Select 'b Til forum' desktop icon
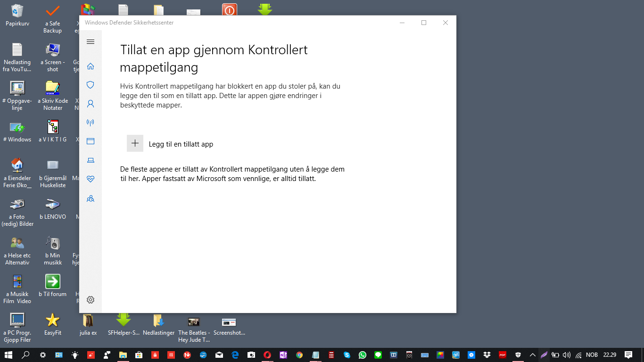This screenshot has width=644, height=362. [52, 286]
